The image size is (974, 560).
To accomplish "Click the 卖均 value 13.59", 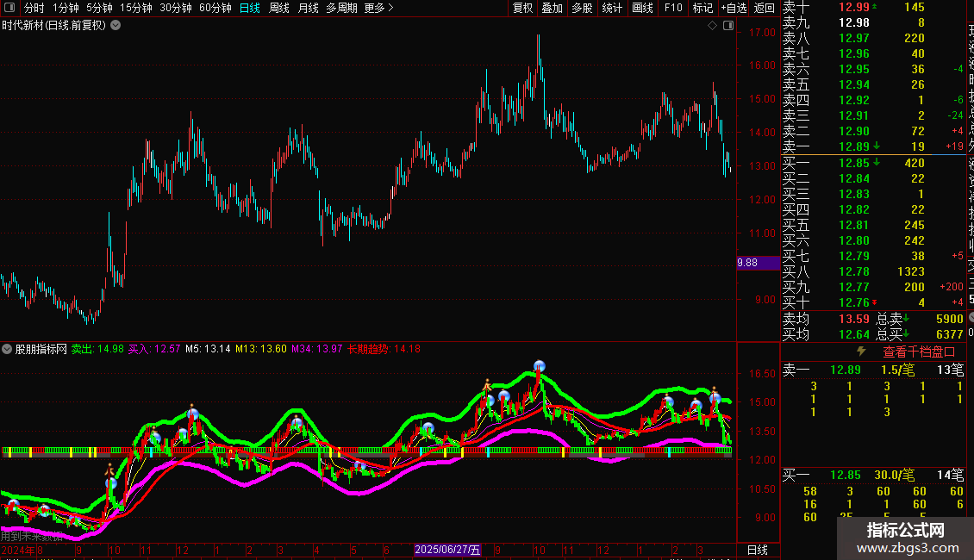I will click(x=854, y=319).
